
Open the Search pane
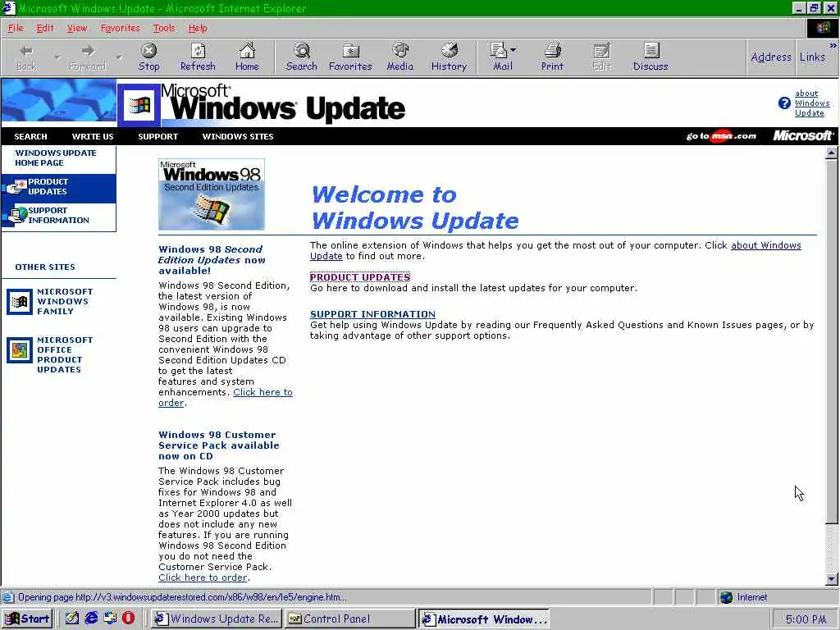coord(302,57)
